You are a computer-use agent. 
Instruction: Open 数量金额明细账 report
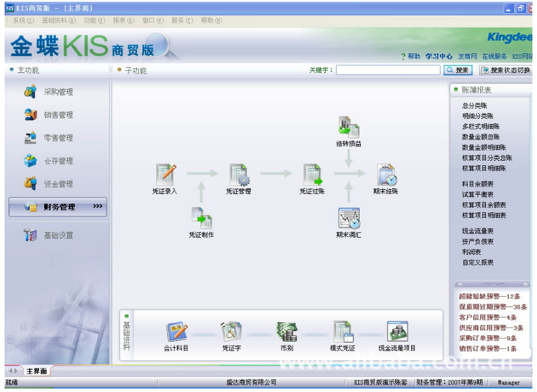click(x=484, y=148)
